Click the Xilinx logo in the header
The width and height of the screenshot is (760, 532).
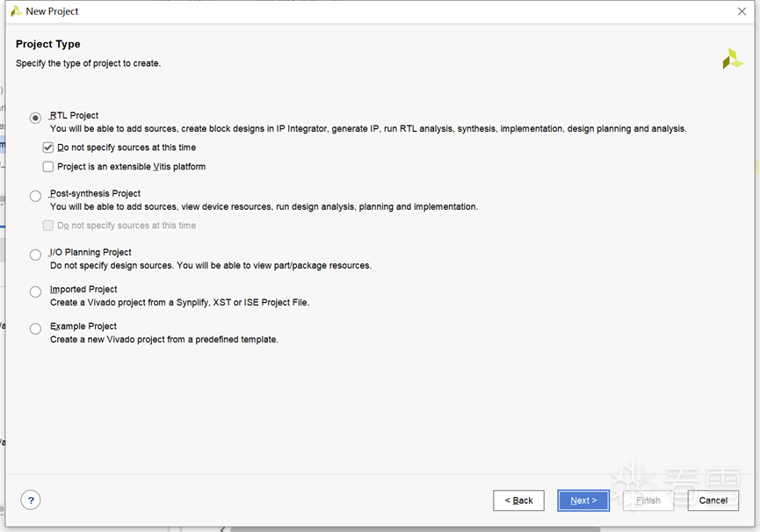pyautogui.click(x=732, y=59)
